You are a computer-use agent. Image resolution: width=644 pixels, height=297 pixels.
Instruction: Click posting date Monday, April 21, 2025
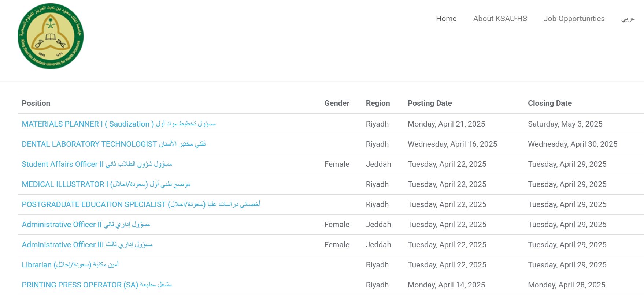click(x=446, y=124)
